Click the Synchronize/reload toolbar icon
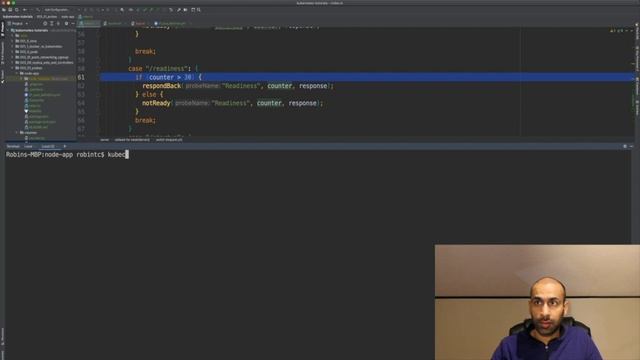 tap(16, 9)
